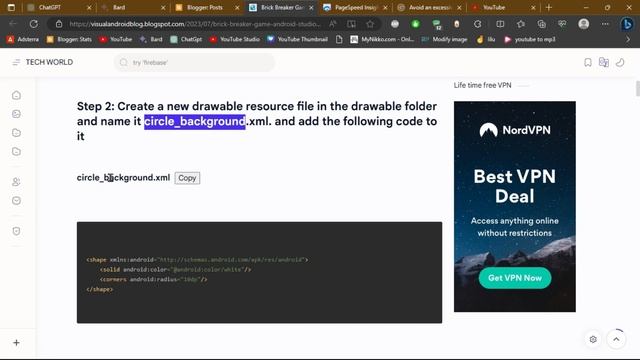Screen dimensions: 640x360
Task: Open the blog bookmark icon
Action: 588,62
